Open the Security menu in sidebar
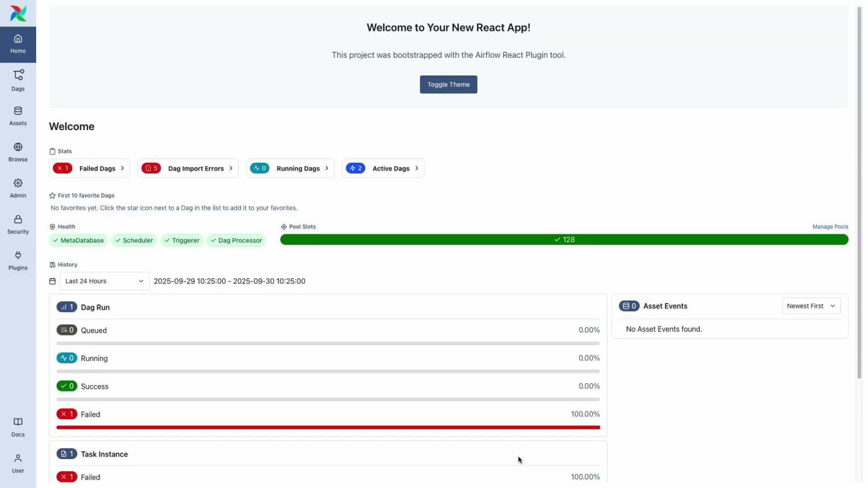The height and width of the screenshot is (488, 868). point(18,225)
